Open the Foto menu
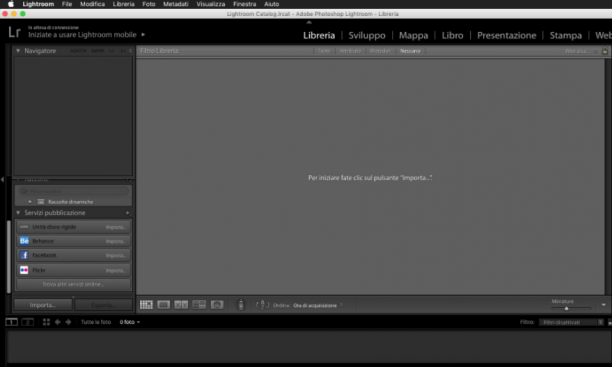 click(149, 4)
